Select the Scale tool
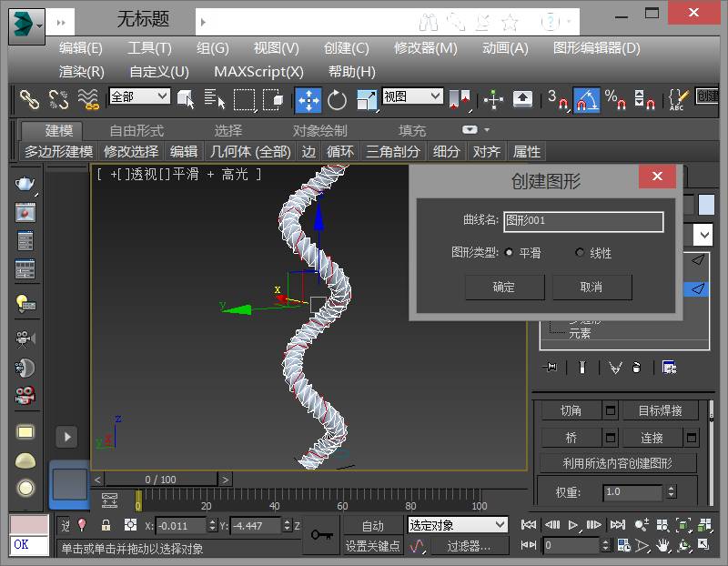 pos(367,100)
